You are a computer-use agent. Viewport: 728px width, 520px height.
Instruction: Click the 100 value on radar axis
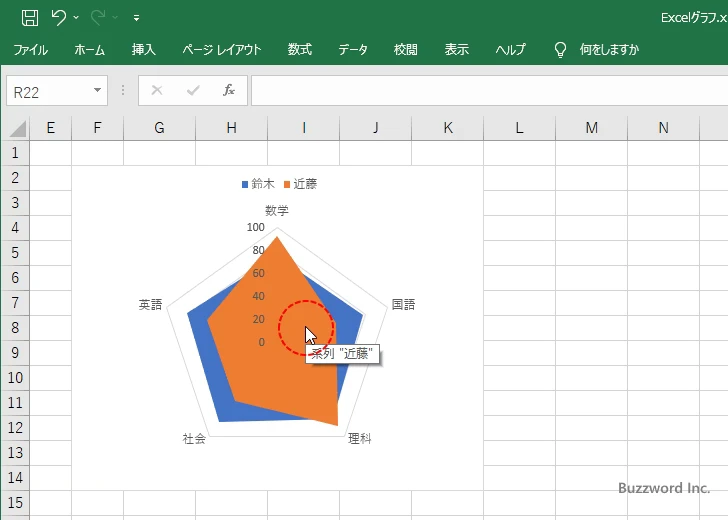click(256, 227)
